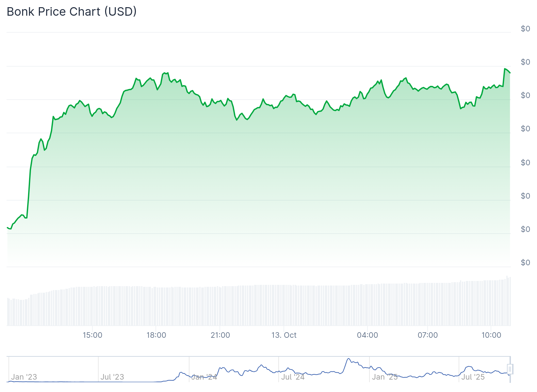537x392 pixels.
Task: Click the Bonk Price Chart (USD) title
Action: point(72,12)
